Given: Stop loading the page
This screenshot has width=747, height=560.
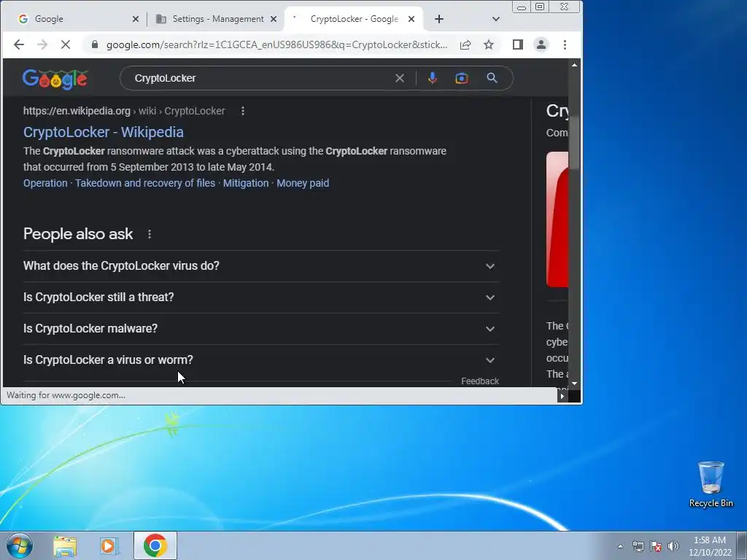Looking at the screenshot, I should 66,44.
